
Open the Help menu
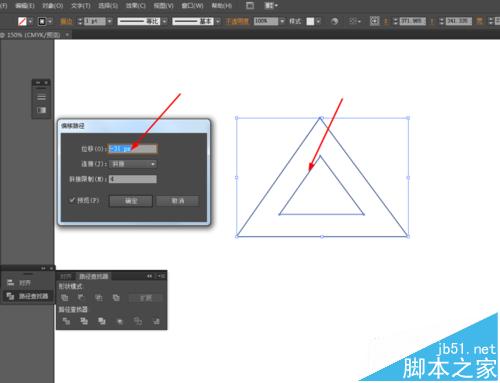222,6
